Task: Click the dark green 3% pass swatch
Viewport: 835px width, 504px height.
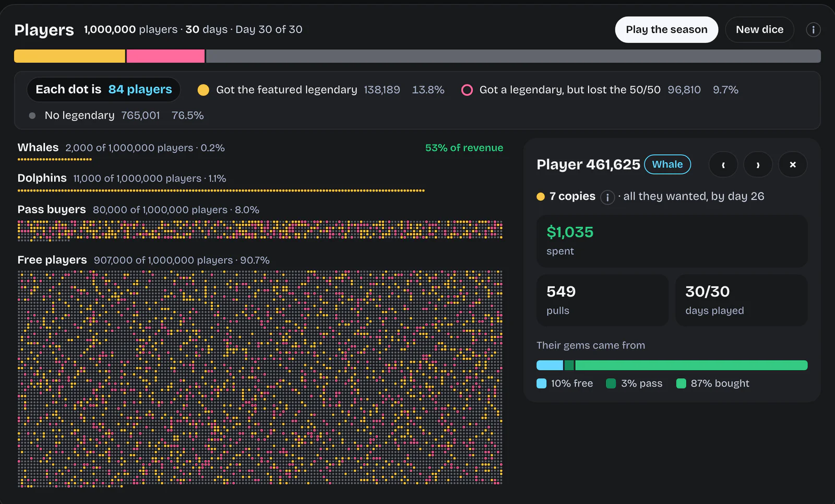Action: [611, 383]
